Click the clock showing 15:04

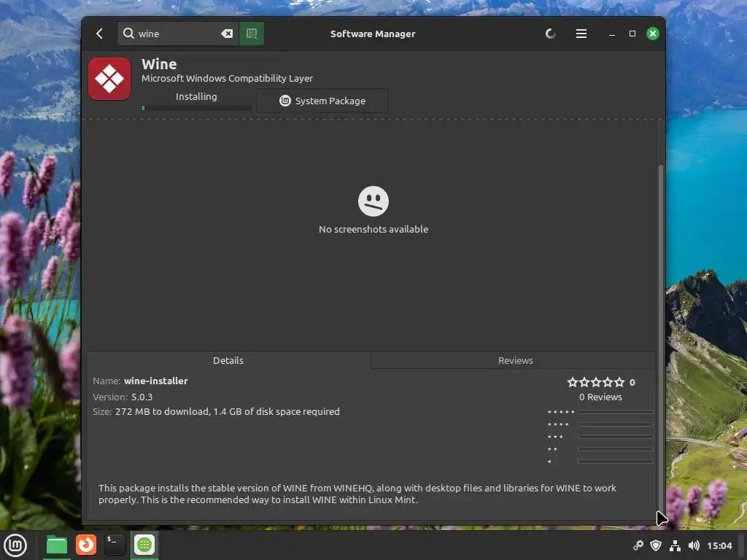[x=719, y=545]
